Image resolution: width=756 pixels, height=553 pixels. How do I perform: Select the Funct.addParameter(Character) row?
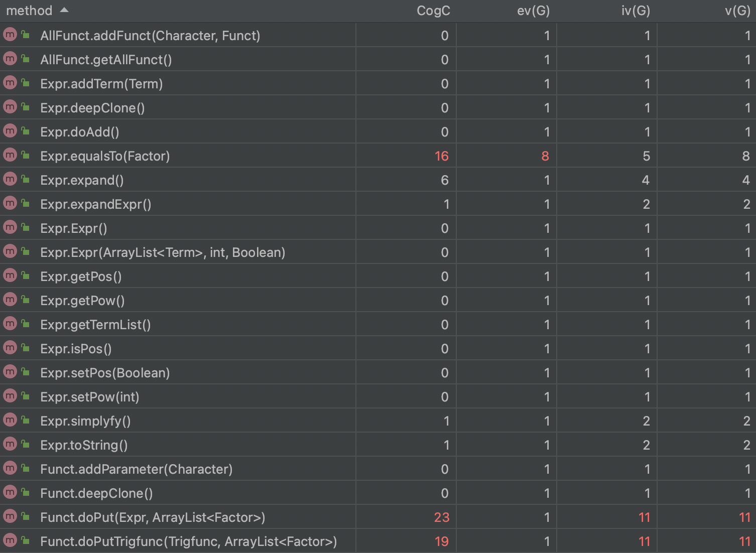pyautogui.click(x=378, y=469)
